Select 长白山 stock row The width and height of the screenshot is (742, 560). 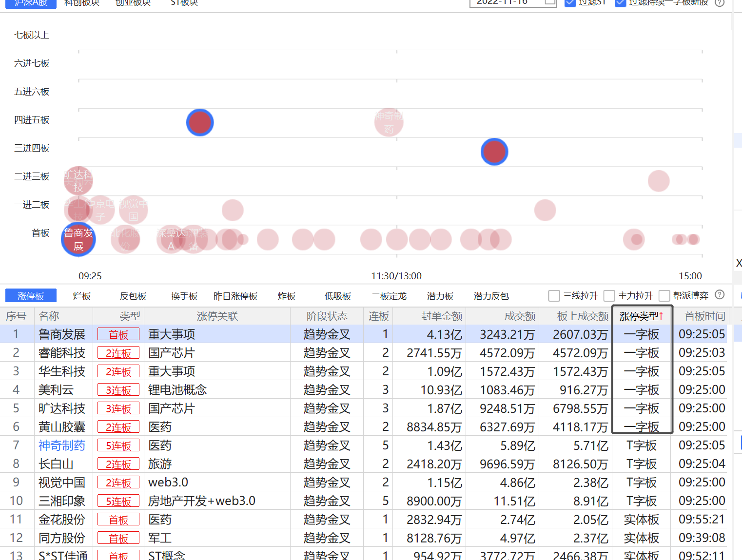tap(363, 464)
